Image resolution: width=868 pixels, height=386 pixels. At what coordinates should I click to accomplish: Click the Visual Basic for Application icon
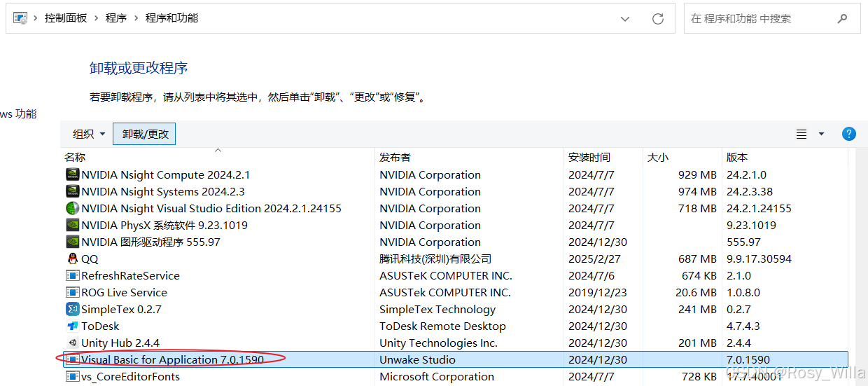click(x=72, y=359)
